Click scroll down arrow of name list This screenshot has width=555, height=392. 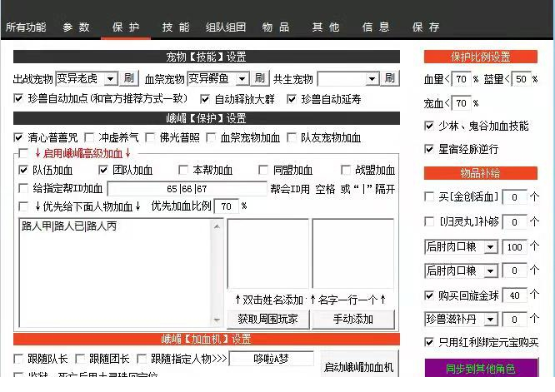[217, 320]
